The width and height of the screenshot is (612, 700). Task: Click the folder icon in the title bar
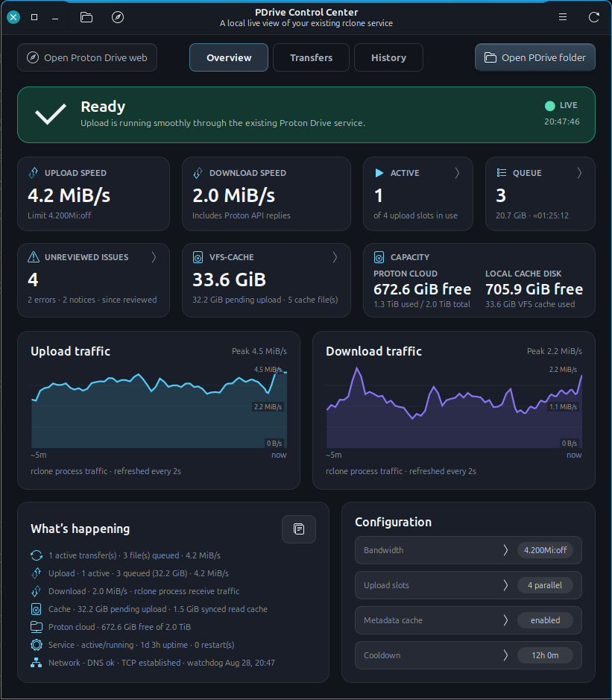[x=86, y=17]
